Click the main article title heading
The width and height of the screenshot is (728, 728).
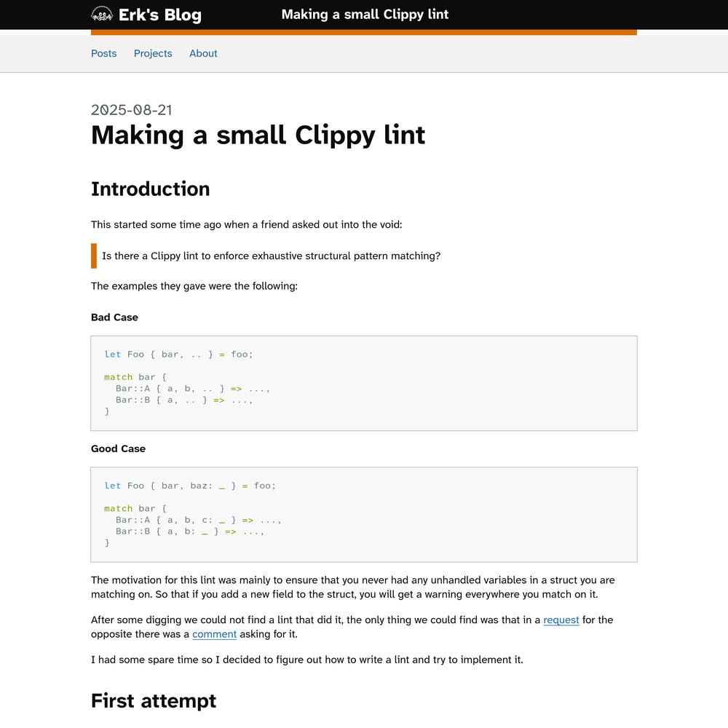258,135
